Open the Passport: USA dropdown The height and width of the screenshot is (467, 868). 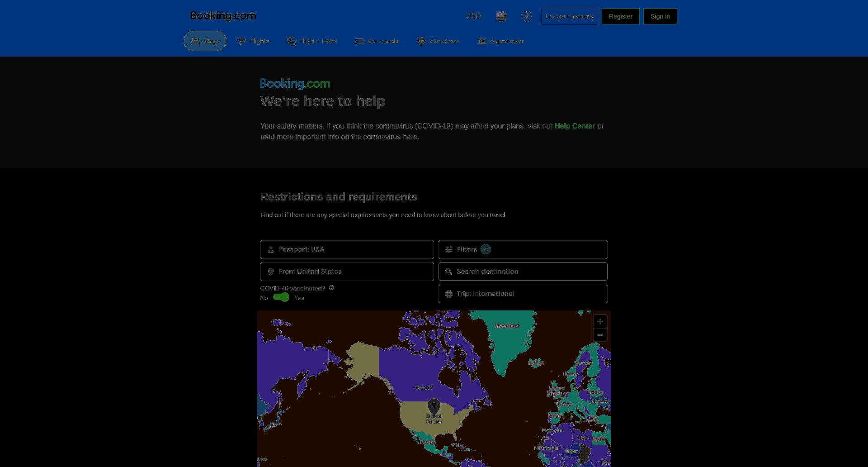point(347,249)
